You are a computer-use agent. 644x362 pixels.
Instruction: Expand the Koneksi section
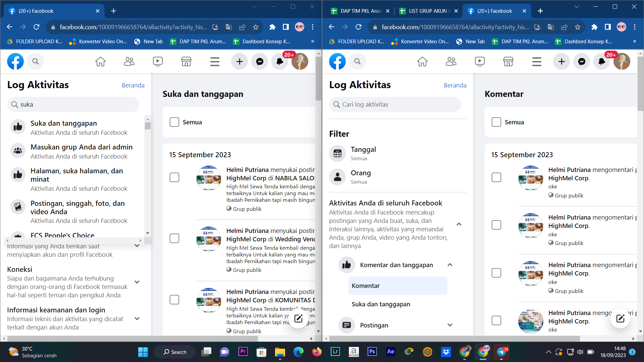pos(137,282)
